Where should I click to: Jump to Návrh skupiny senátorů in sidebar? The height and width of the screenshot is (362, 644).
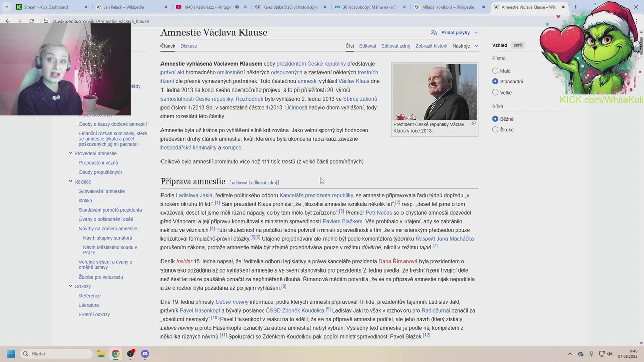pos(107,238)
